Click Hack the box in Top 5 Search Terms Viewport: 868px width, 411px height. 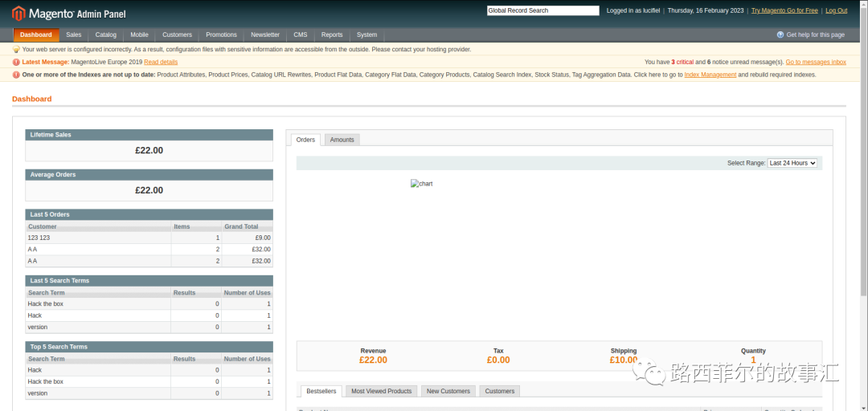click(x=45, y=381)
